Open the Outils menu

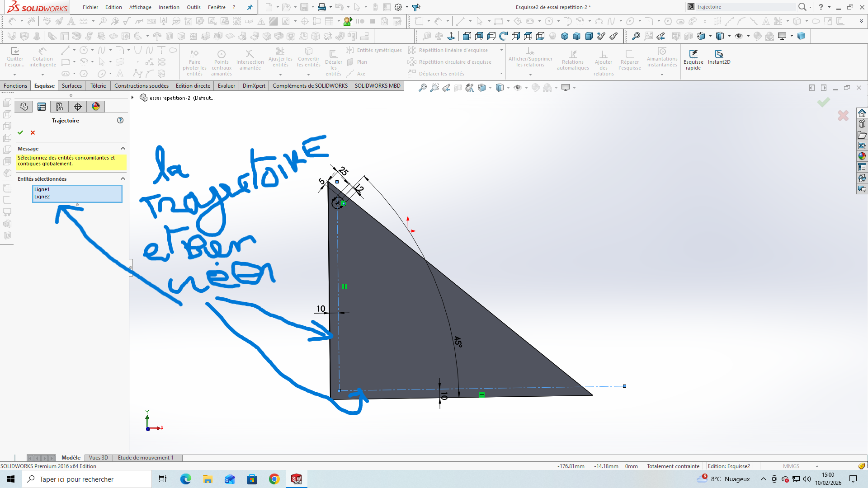point(193,7)
